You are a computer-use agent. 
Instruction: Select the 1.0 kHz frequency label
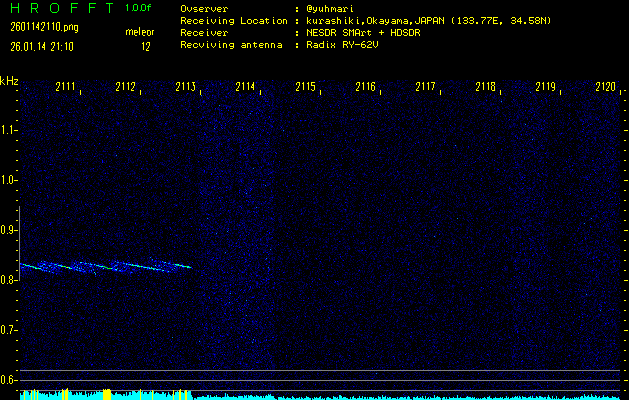click(x=9, y=180)
